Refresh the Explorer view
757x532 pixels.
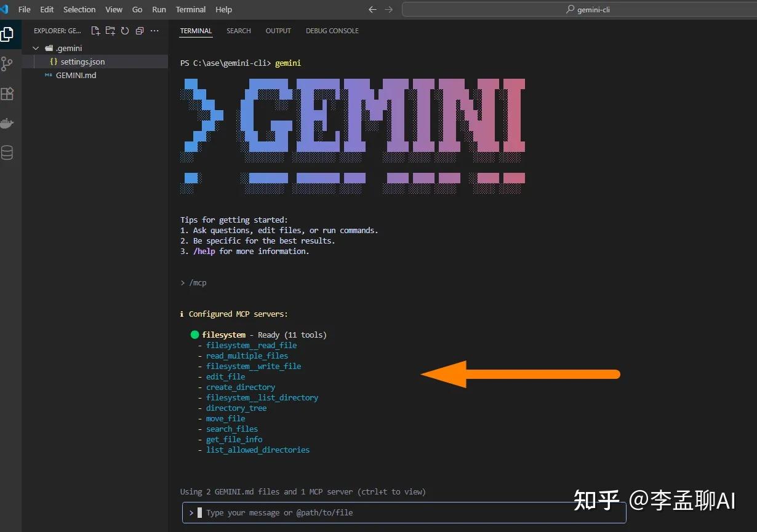pos(125,30)
